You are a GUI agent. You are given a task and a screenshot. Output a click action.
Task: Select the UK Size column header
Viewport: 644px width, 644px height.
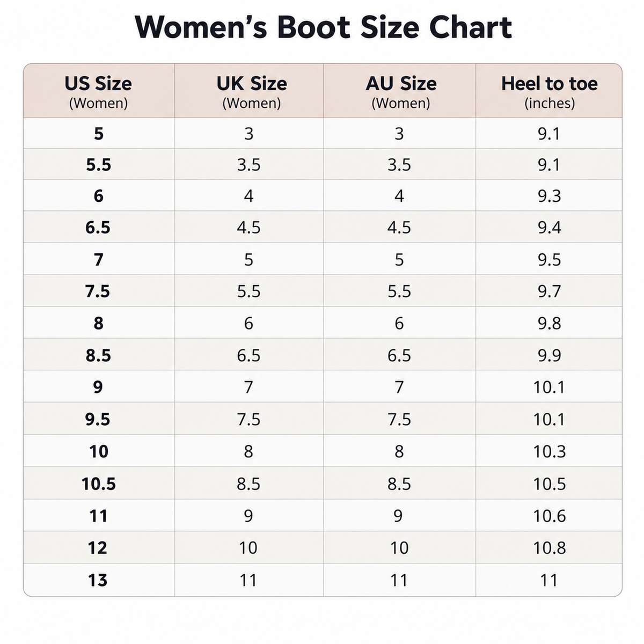pyautogui.click(x=249, y=91)
